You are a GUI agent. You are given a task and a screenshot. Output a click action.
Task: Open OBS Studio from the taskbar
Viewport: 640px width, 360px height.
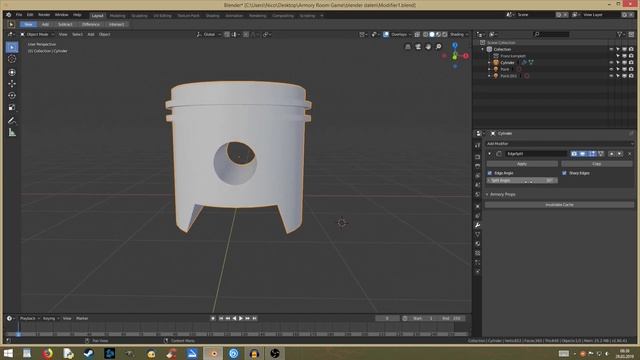point(275,353)
